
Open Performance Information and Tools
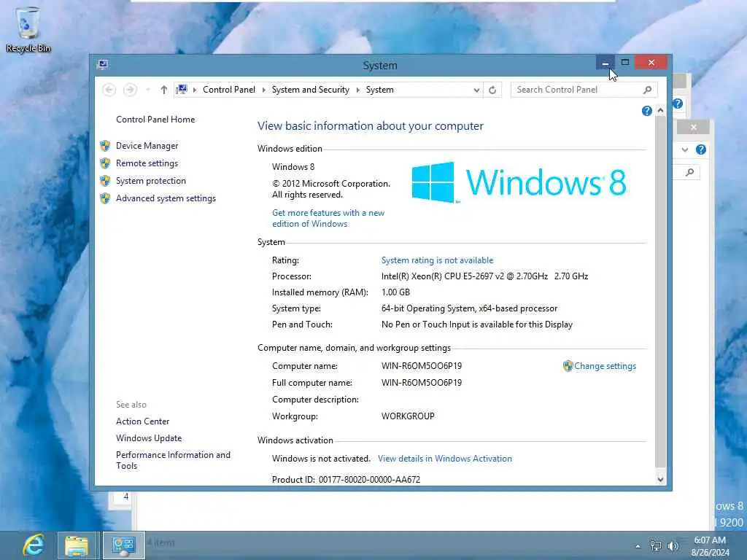(173, 461)
